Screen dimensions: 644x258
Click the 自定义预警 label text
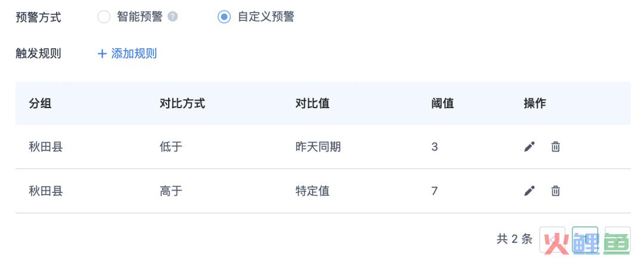266,17
